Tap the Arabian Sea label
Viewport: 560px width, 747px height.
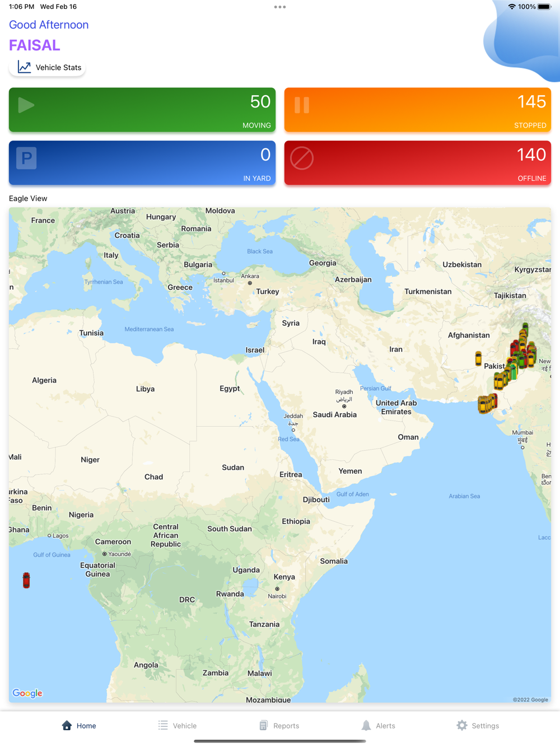(x=464, y=496)
